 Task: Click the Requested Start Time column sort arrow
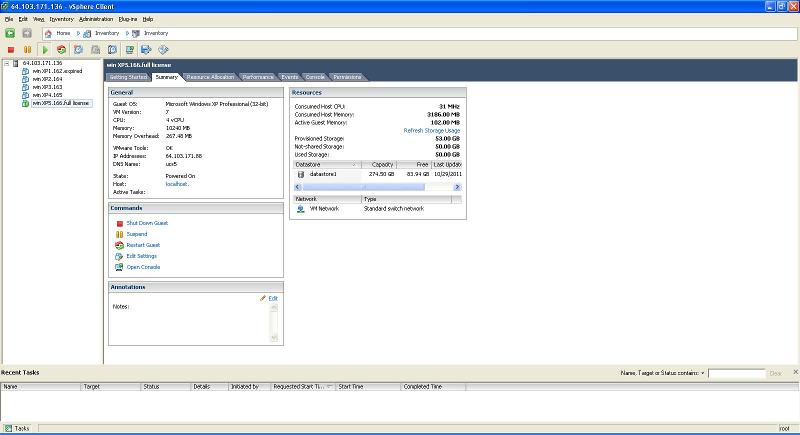pyautogui.click(x=329, y=387)
